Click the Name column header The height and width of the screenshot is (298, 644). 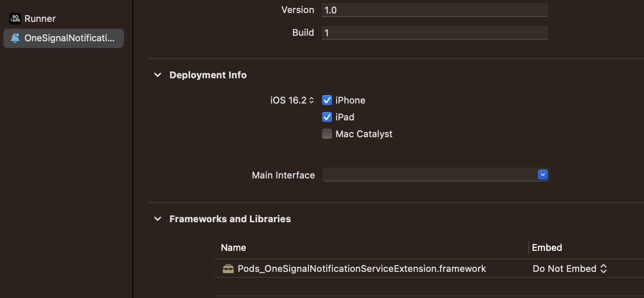(x=233, y=247)
